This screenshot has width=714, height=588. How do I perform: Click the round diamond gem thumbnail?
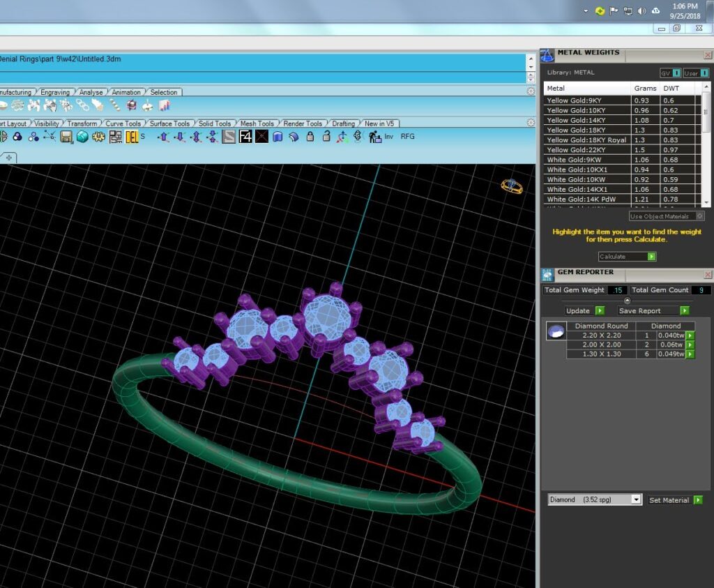coord(556,331)
